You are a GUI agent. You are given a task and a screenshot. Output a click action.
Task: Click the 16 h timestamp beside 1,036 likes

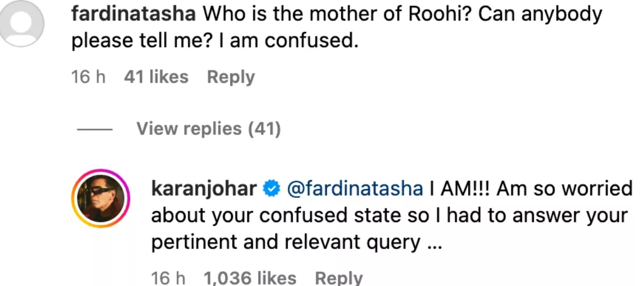click(x=168, y=278)
